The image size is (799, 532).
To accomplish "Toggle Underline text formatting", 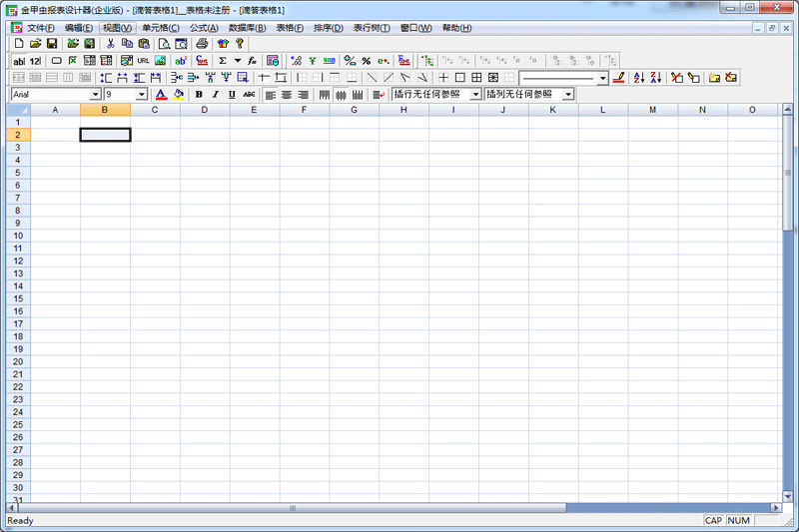I will [232, 94].
